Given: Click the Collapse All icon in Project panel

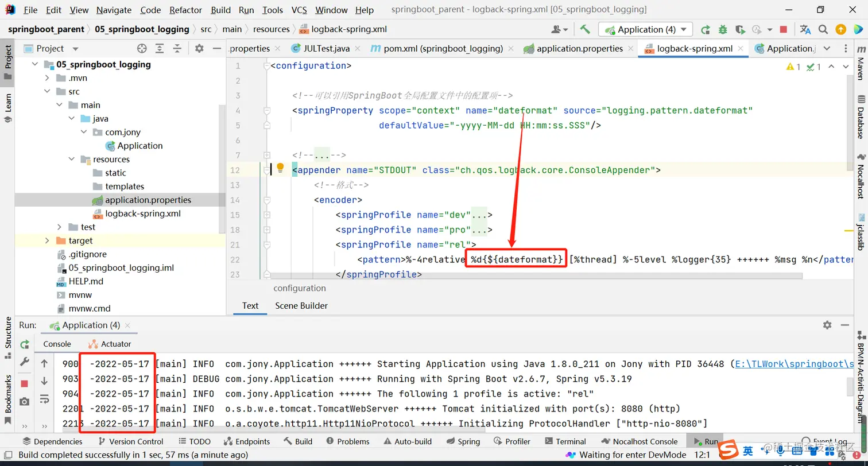Looking at the screenshot, I should click(177, 49).
